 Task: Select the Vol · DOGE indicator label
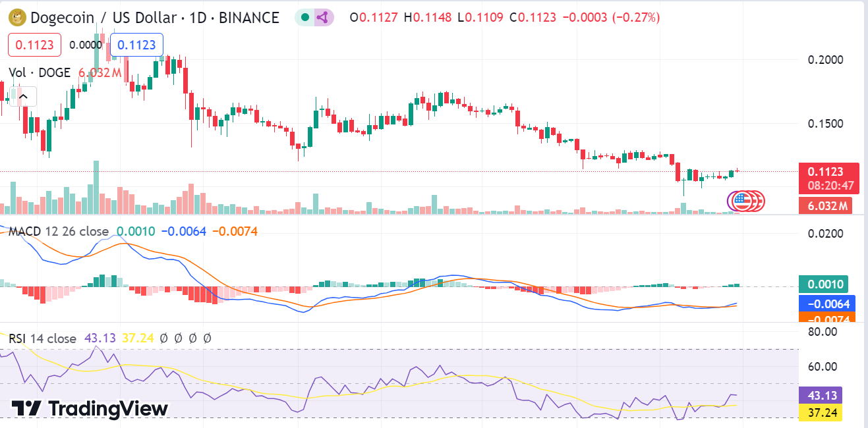[40, 73]
